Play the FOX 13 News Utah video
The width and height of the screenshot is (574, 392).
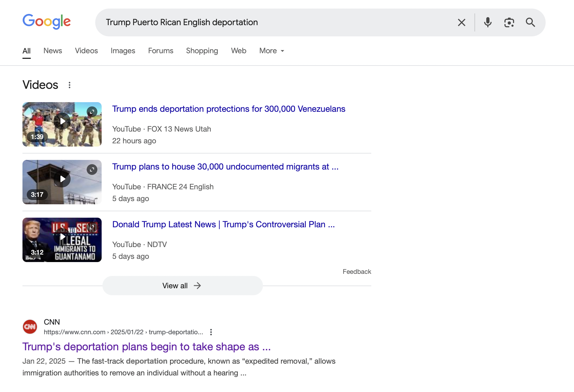tap(62, 121)
